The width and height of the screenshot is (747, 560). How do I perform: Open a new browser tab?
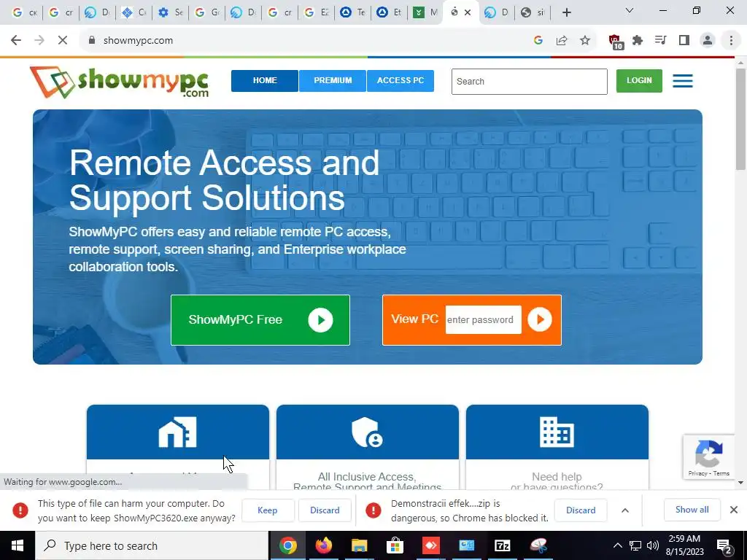coord(566,13)
